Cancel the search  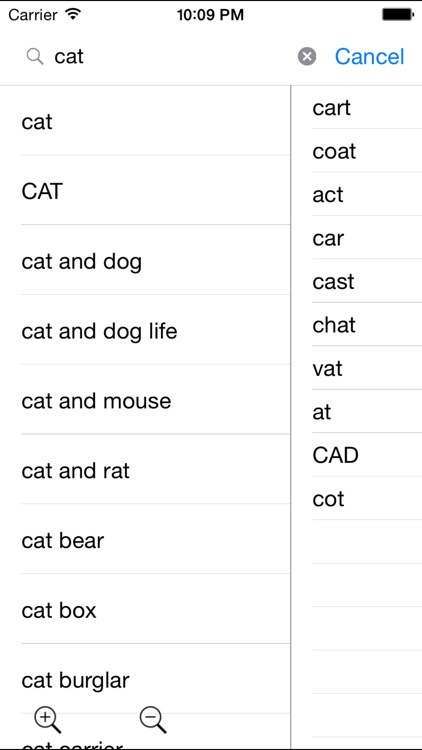(x=369, y=57)
